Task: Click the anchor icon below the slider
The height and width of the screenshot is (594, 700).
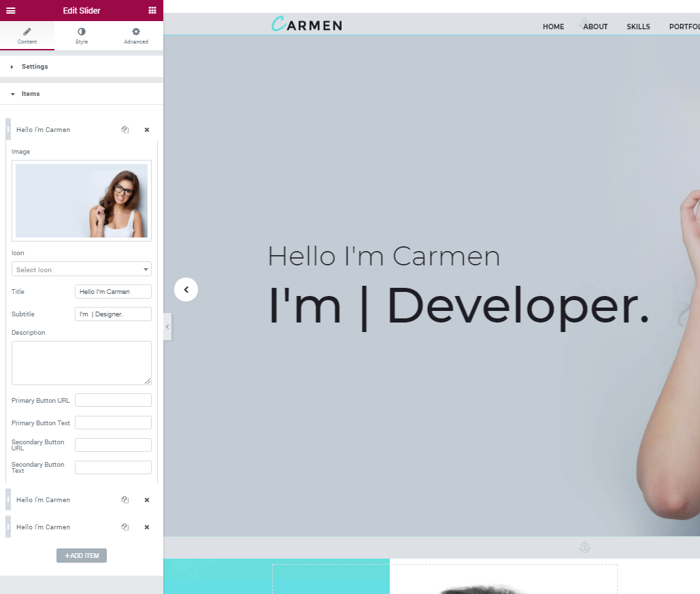Action: [x=584, y=546]
